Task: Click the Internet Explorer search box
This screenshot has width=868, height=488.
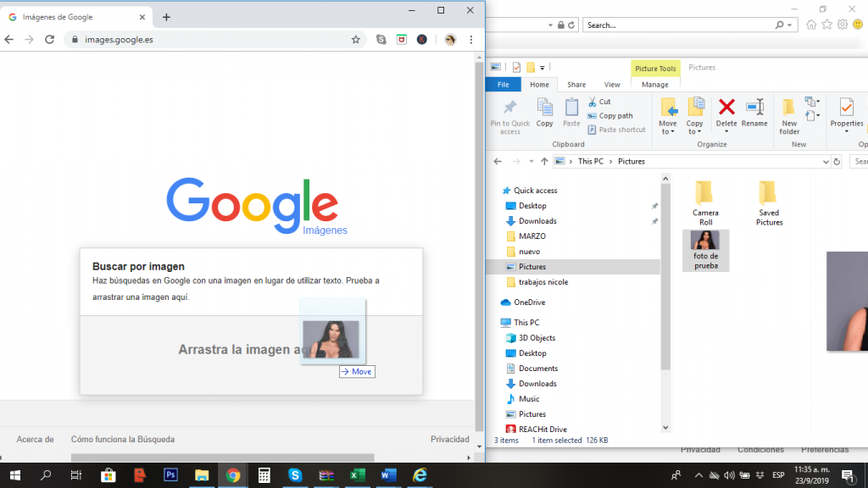Action: pyautogui.click(x=678, y=25)
